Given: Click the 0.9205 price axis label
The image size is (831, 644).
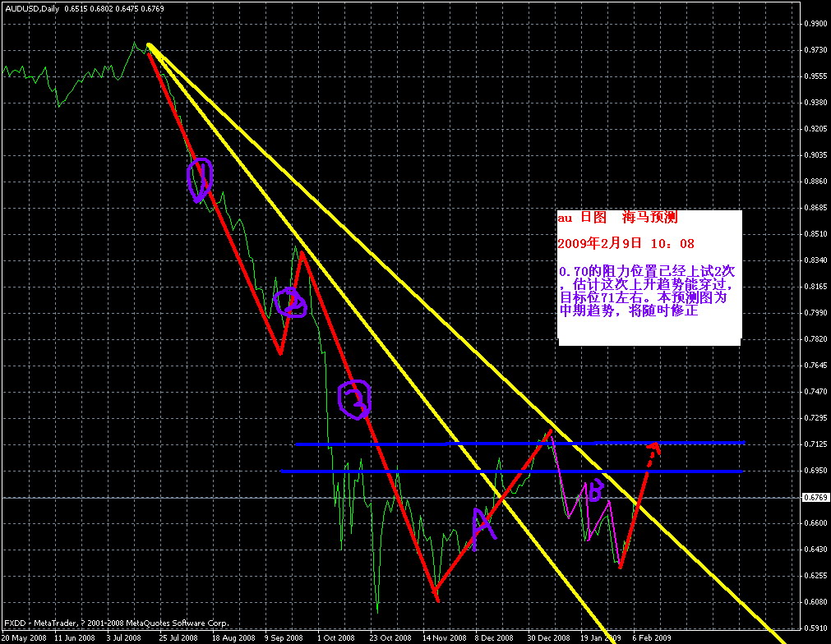Looking at the screenshot, I should click(815, 129).
